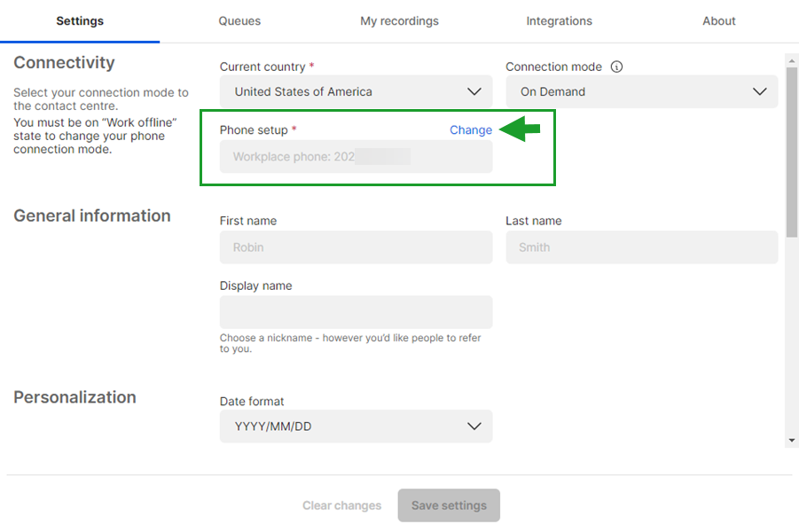Screen dimensions: 799x532
Task: Click the Personalization heading
Action: pyautogui.click(x=74, y=397)
